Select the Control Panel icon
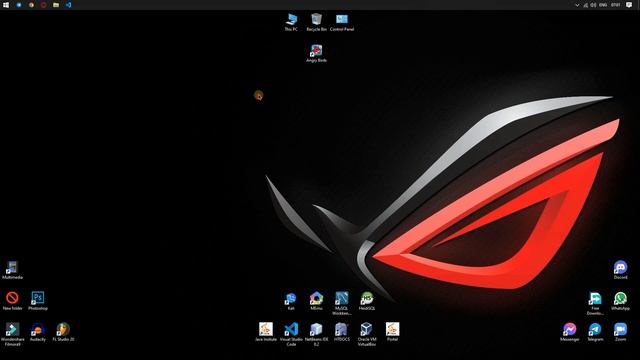 pos(342,22)
